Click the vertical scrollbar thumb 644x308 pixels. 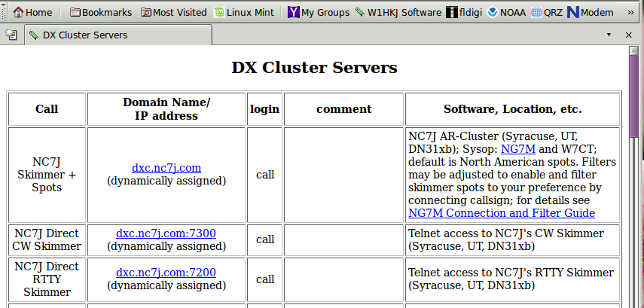coord(633,96)
